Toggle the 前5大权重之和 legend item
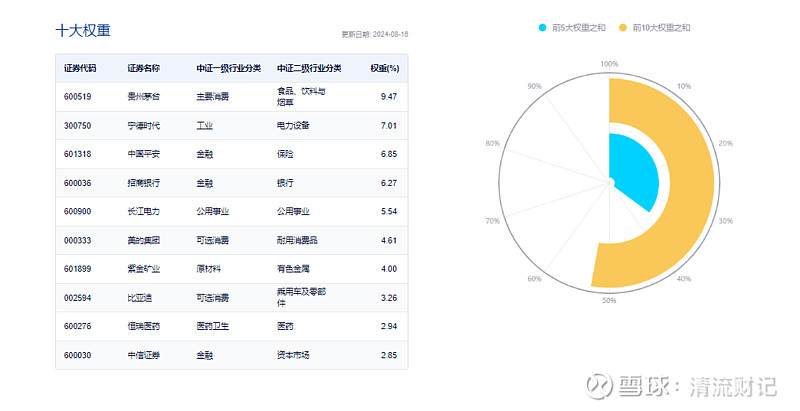The width and height of the screenshot is (800, 411). click(572, 28)
